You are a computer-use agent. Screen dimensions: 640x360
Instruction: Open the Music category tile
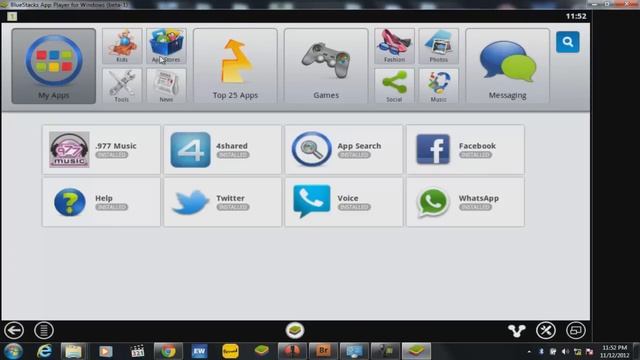coord(438,86)
